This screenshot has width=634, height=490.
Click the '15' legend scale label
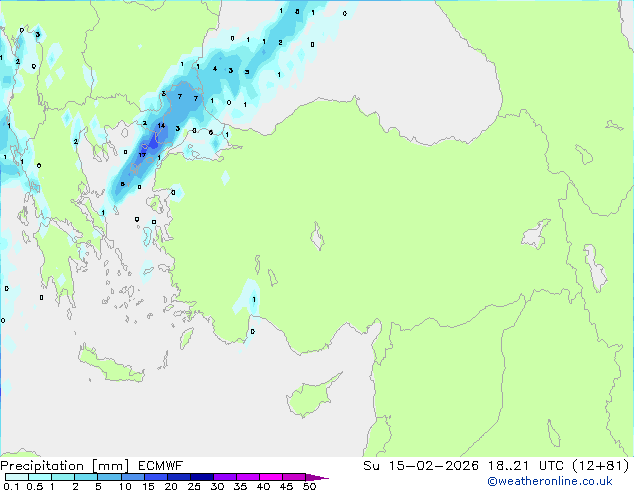point(148,486)
